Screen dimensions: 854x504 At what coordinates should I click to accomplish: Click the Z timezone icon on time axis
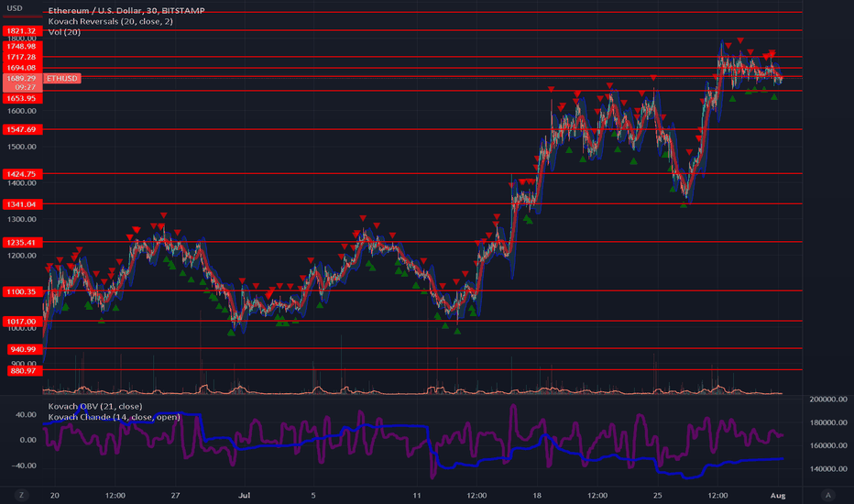click(x=22, y=495)
